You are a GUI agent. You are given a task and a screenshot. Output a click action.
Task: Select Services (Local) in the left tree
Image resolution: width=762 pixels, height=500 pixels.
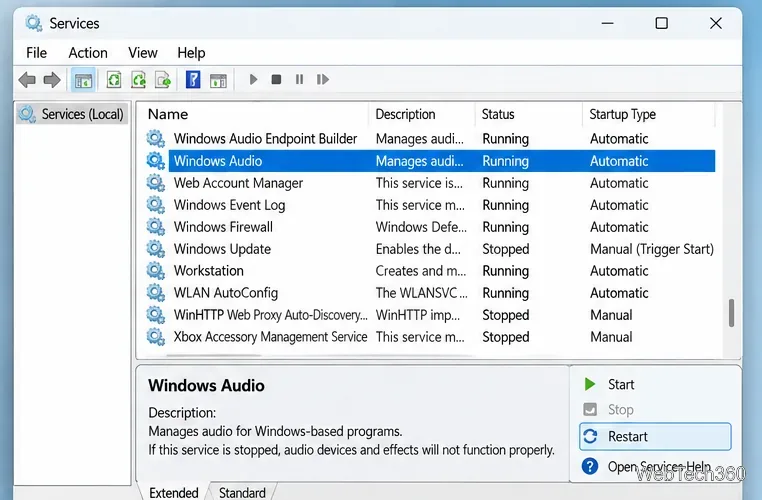(72, 114)
